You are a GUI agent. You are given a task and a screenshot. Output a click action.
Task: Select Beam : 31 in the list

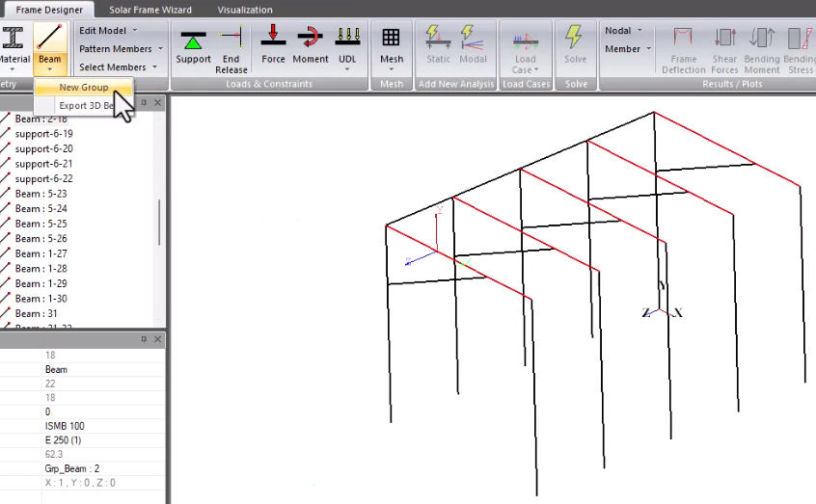(x=36, y=313)
